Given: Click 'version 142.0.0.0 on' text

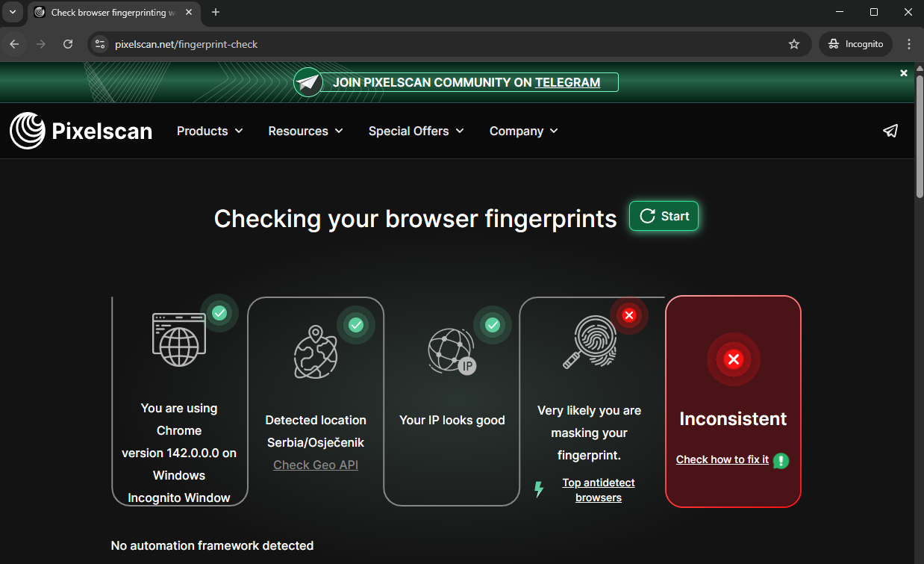Looking at the screenshot, I should (179, 453).
